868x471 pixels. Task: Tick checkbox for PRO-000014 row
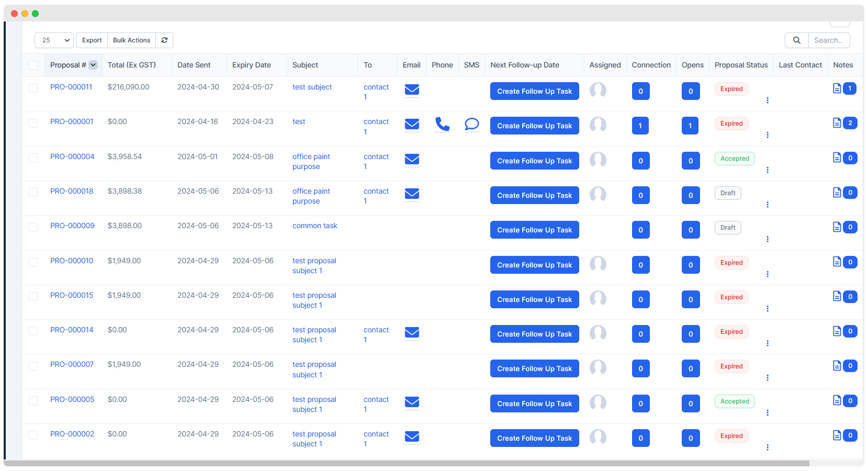point(33,331)
